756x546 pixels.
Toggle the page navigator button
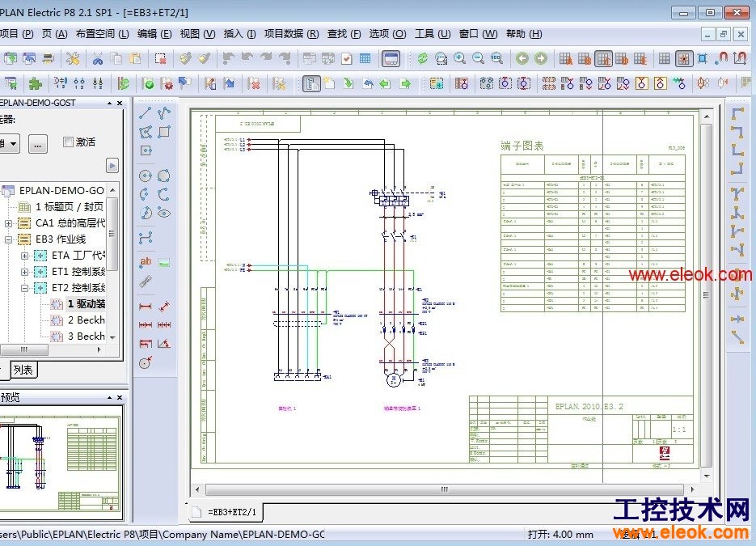tap(311, 83)
